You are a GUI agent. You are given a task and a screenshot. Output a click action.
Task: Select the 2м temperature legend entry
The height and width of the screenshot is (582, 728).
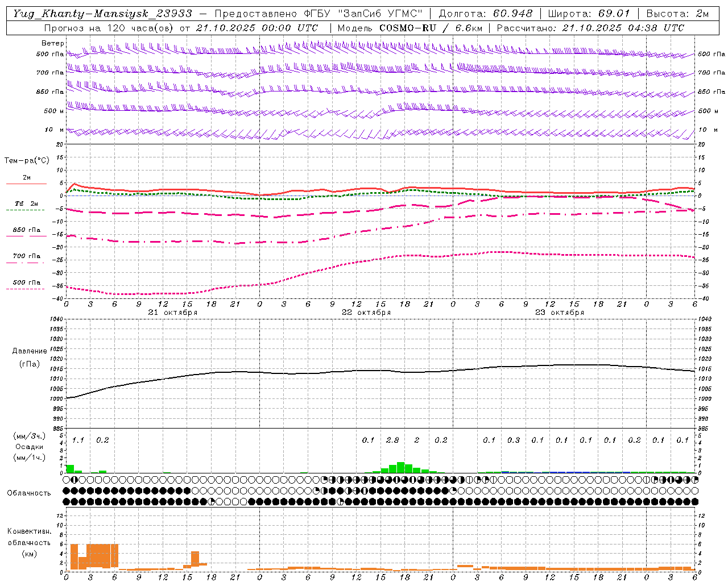[27, 177]
